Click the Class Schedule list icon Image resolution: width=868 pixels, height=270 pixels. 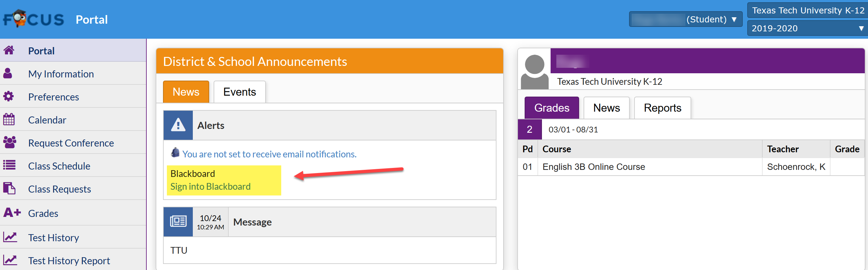click(x=9, y=165)
